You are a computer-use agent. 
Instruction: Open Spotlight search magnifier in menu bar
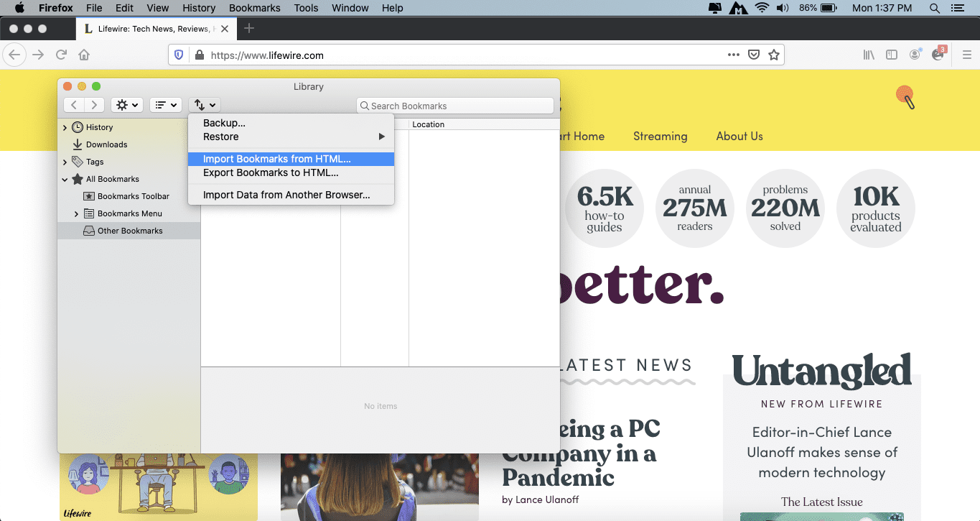tap(934, 8)
